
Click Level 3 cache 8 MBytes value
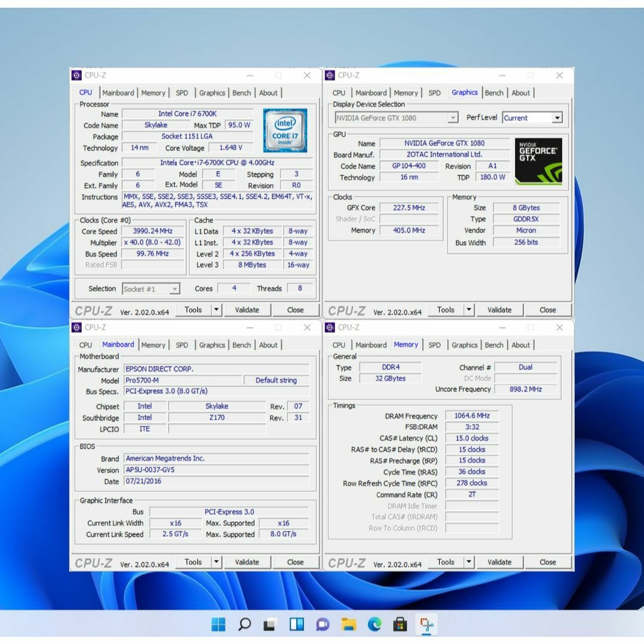252,265
